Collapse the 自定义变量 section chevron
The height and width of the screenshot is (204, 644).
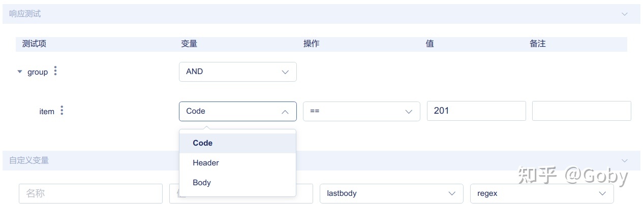[625, 160]
